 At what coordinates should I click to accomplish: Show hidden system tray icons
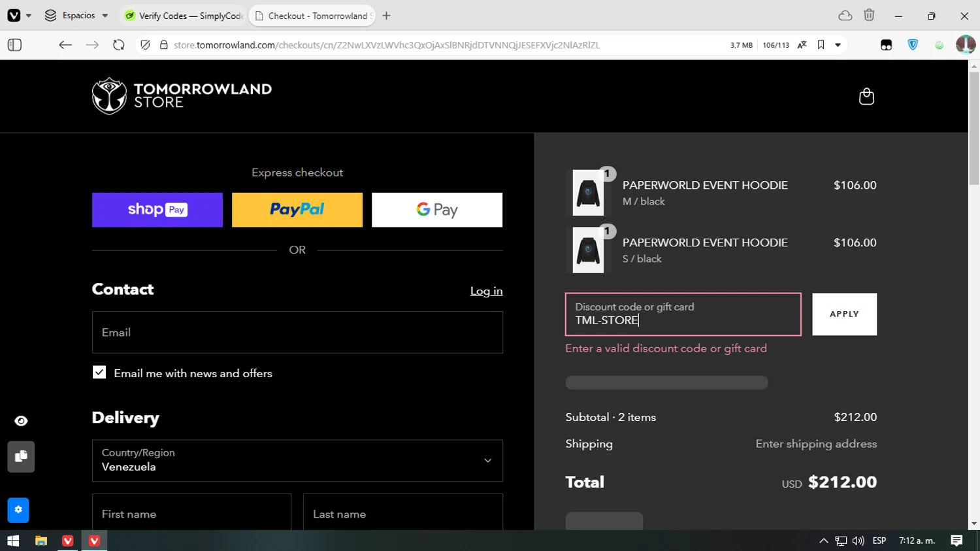[823, 541]
